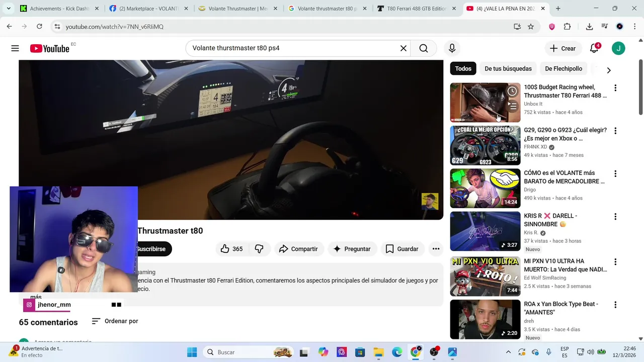Screen dimensions: 644x362
Task: Open the uBlock shield extension icon
Action: coord(552,27)
